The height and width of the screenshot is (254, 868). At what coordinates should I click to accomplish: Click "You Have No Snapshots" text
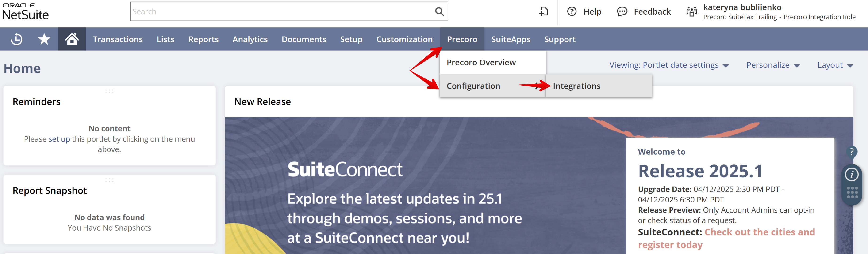(x=109, y=228)
